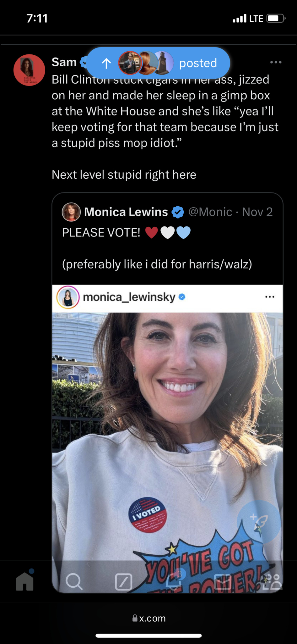
Task: Open the Notifications bell
Action: (173, 581)
